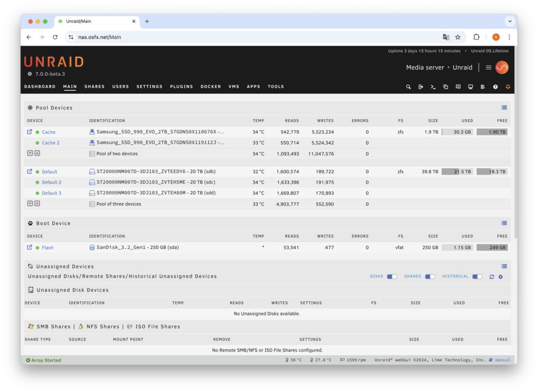Viewport: 538px width, 392px height.
Task: Open the web terminal icon
Action: point(433,87)
